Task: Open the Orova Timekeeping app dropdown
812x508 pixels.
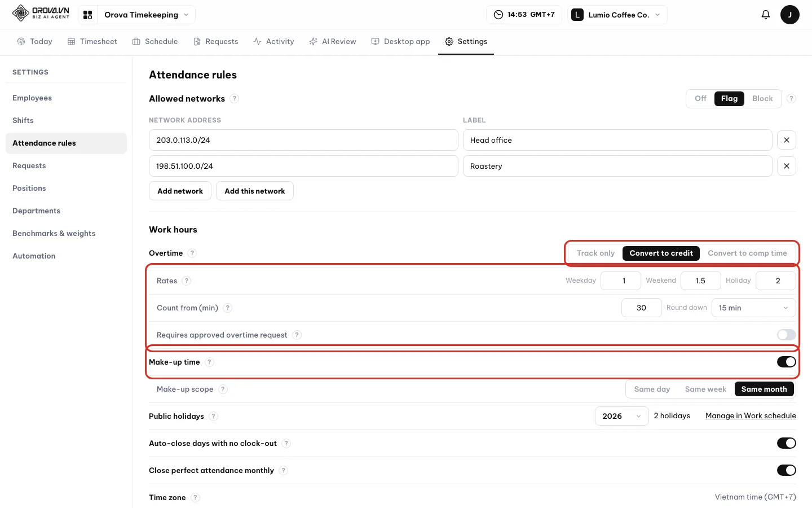Action: [147, 15]
